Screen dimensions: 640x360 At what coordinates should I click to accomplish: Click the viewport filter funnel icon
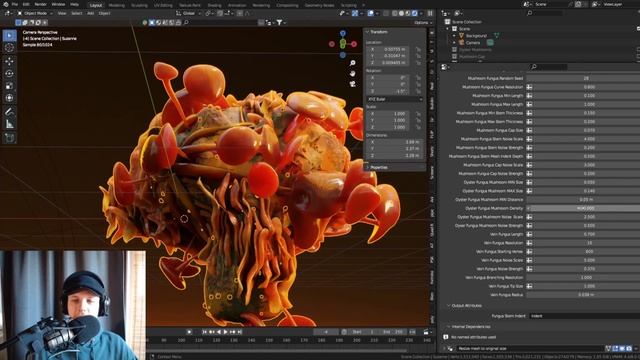279,22
